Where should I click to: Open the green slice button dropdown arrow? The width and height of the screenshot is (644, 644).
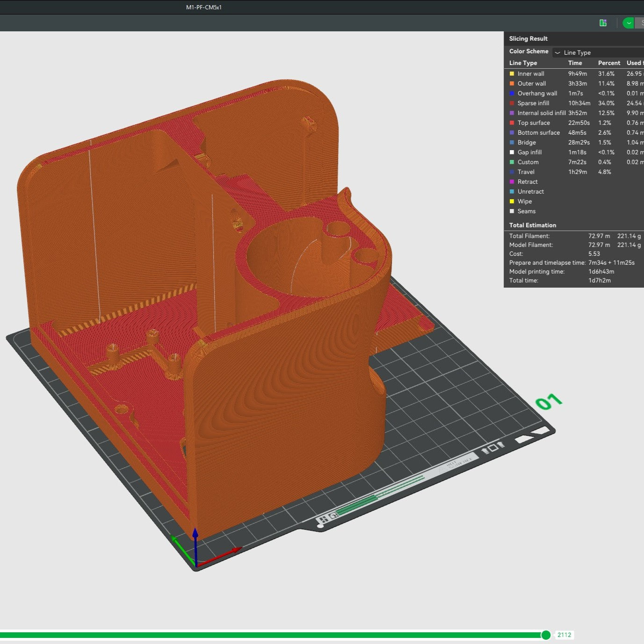pyautogui.click(x=628, y=23)
